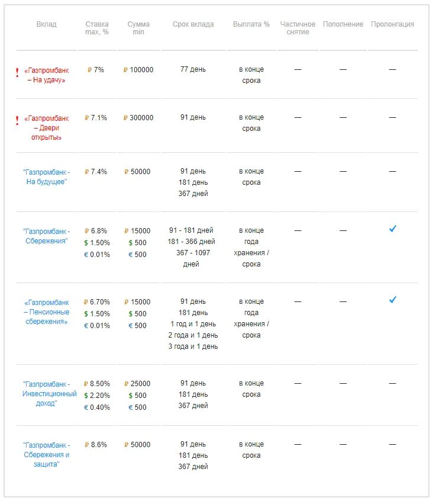Image resolution: width=436 pixels, height=504 pixels.
Task: Click the red exclamation icon beside «Двери открыты»
Action: pyautogui.click(x=17, y=121)
